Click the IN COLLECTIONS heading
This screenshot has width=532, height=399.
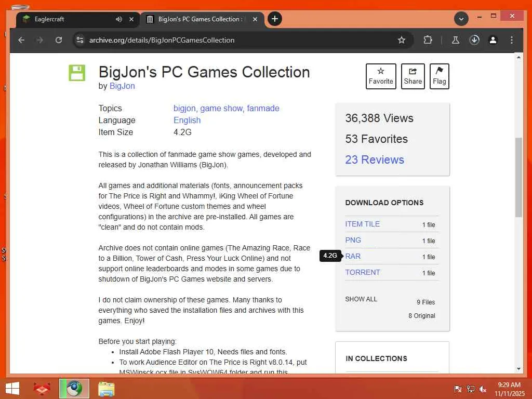coord(376,358)
